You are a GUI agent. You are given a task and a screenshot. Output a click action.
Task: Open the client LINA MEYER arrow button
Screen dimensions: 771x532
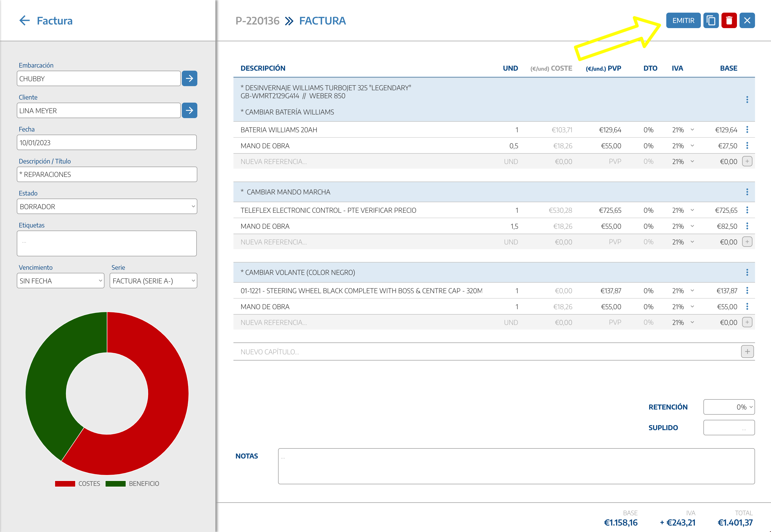coord(189,110)
